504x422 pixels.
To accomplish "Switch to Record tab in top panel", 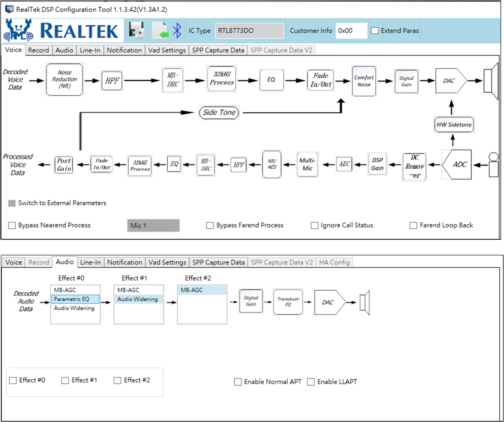I will 39,50.
